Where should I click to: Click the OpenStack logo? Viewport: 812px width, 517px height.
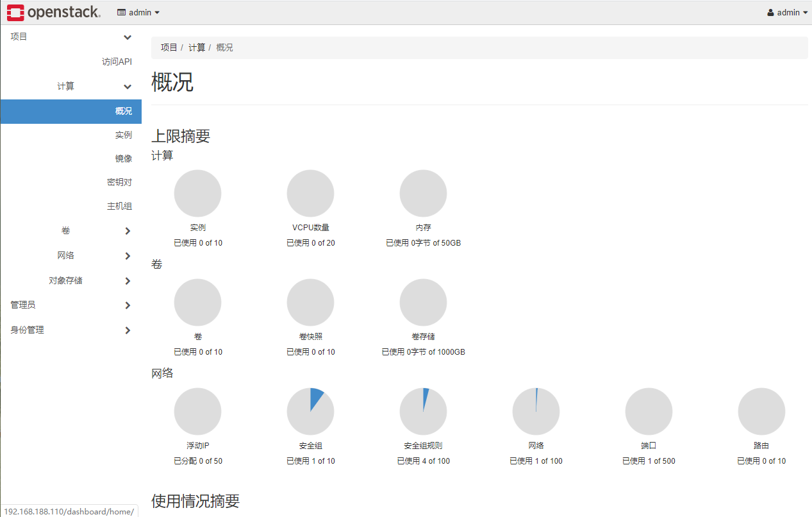(54, 12)
